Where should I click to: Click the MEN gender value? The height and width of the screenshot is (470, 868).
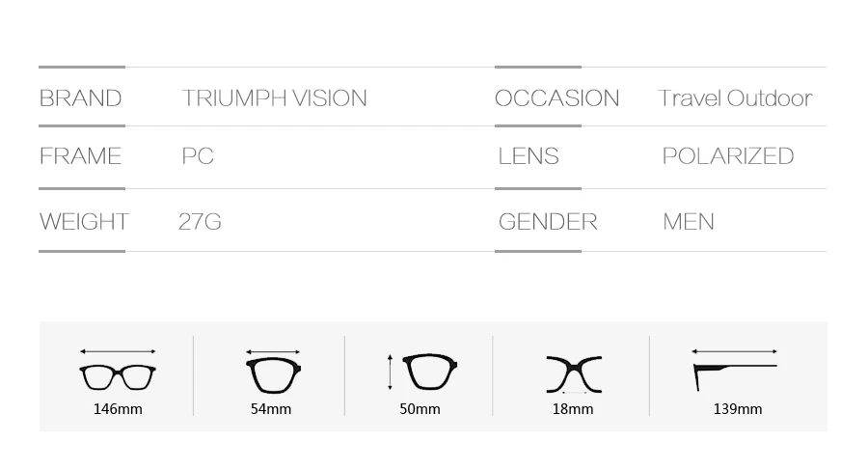point(688,222)
